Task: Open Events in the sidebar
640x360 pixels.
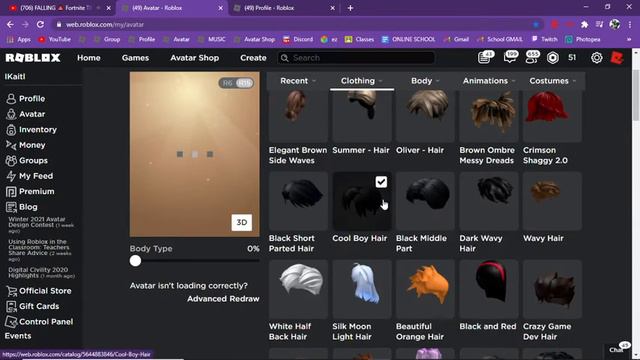Action: click(x=18, y=336)
